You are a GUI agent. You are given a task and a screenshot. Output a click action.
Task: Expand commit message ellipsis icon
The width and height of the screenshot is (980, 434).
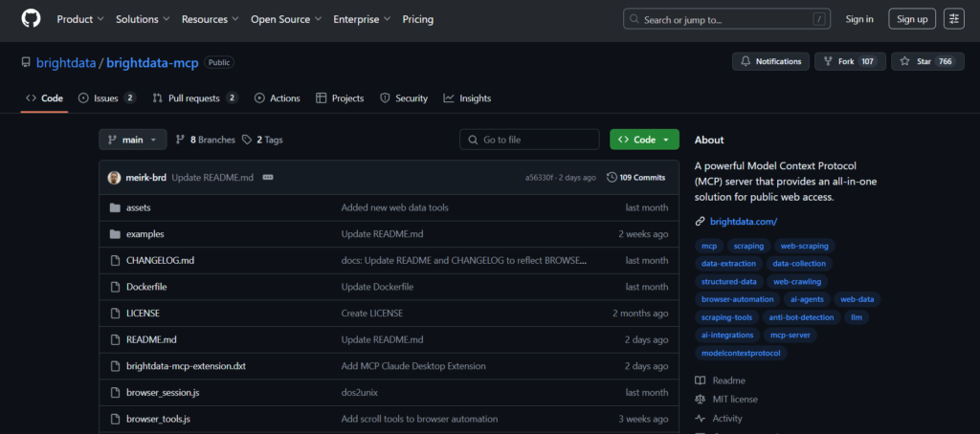pos(268,178)
